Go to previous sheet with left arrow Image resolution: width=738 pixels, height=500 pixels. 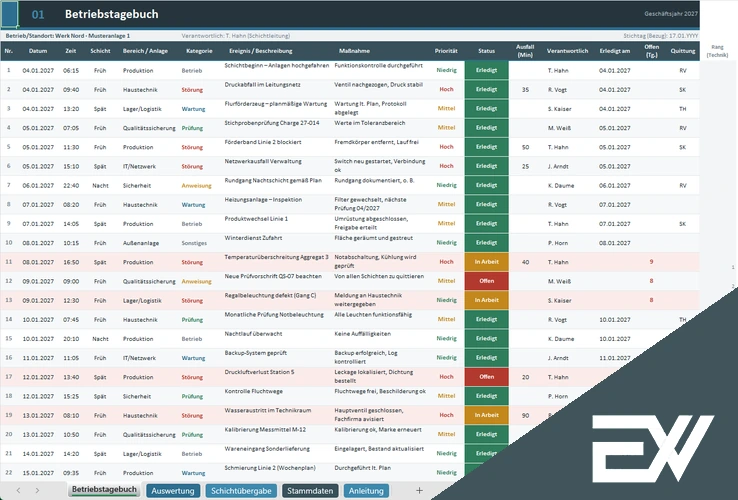pyautogui.click(x=18, y=491)
